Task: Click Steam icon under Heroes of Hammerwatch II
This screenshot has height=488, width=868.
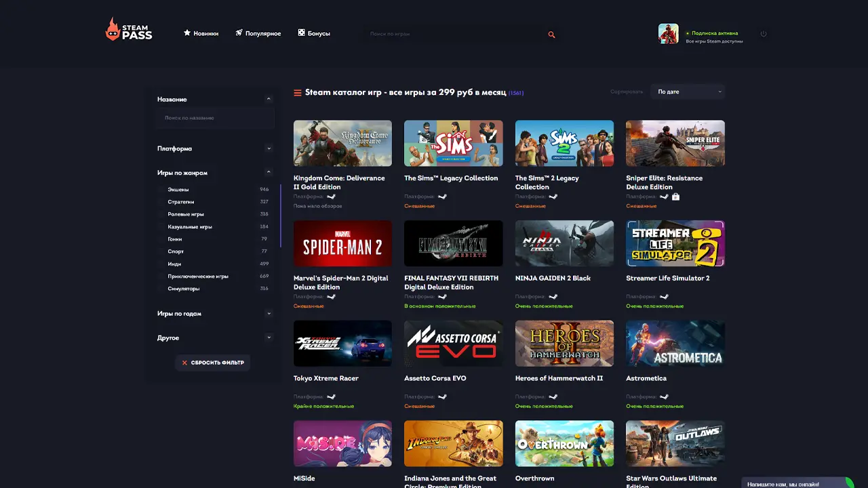Action: [x=553, y=397]
